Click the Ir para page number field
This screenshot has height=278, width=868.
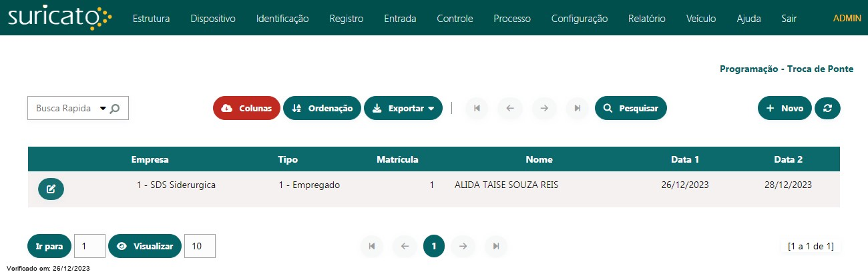[x=89, y=246]
